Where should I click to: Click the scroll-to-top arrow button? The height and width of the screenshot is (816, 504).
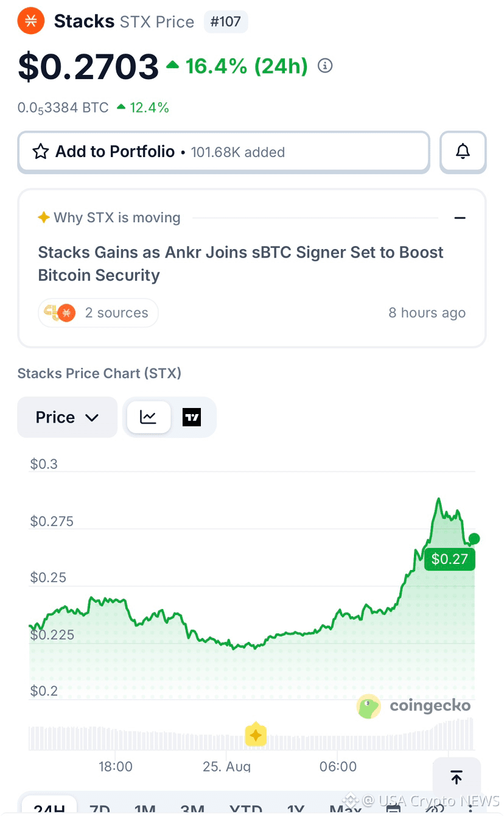(457, 777)
